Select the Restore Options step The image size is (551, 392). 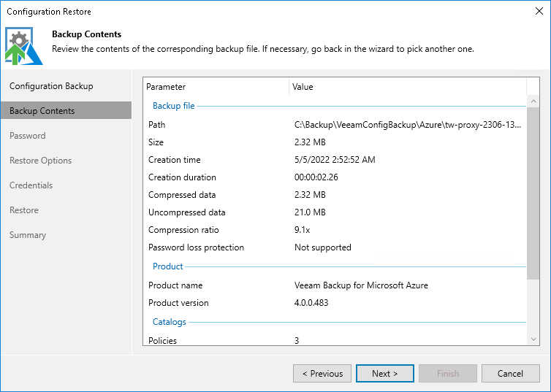tap(41, 161)
